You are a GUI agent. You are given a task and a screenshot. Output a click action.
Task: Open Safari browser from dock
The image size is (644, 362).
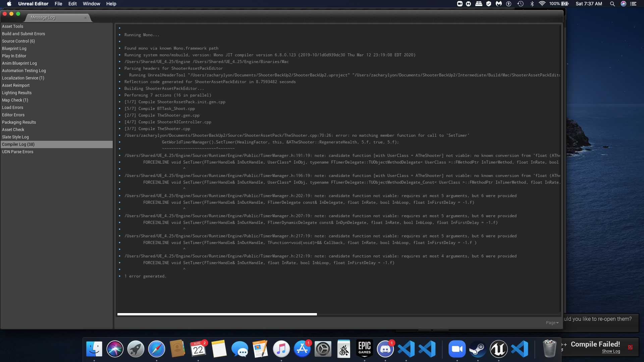(x=156, y=349)
